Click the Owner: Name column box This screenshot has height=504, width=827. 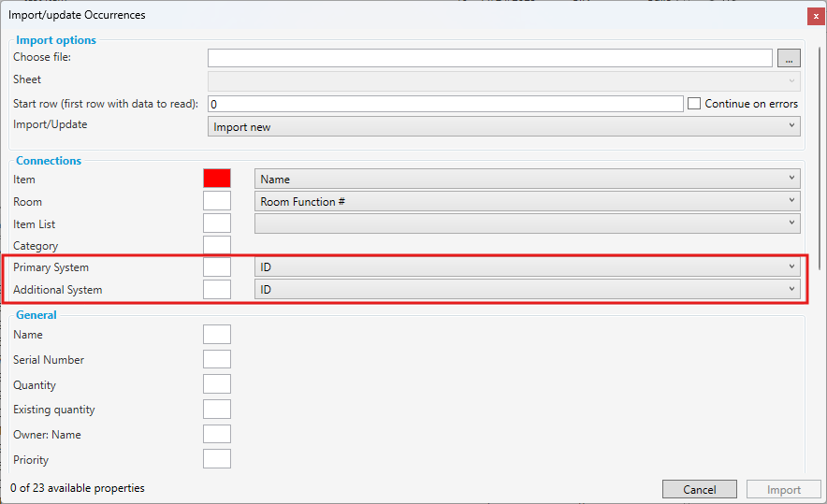click(217, 434)
